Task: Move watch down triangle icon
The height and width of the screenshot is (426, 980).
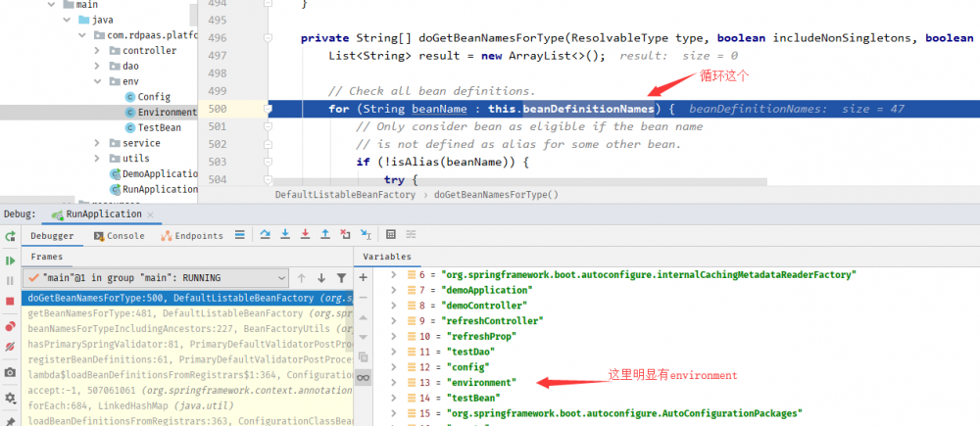Action: pyautogui.click(x=364, y=337)
